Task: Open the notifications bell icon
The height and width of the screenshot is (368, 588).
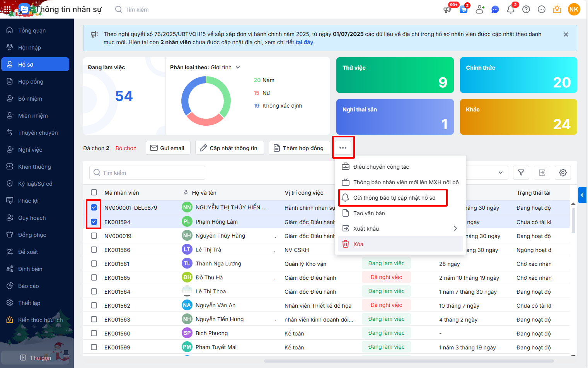Action: click(511, 9)
